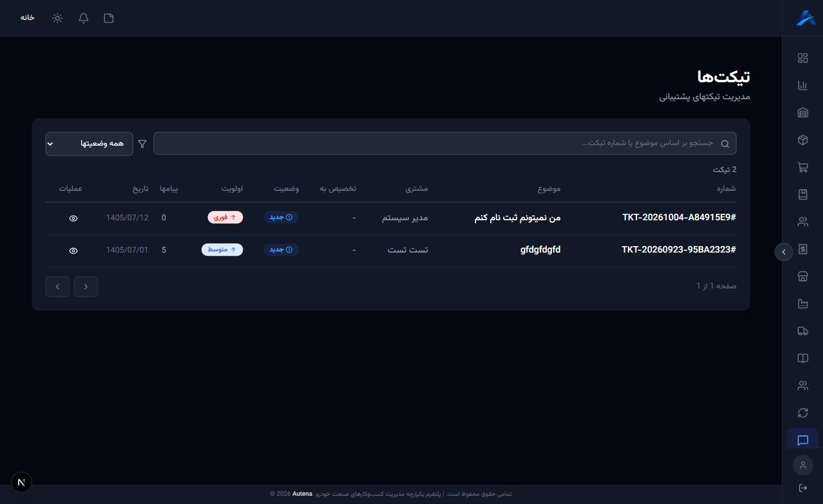This screenshot has height=504, width=823.
Task: Collapse the sidebar with chevron button
Action: click(784, 251)
